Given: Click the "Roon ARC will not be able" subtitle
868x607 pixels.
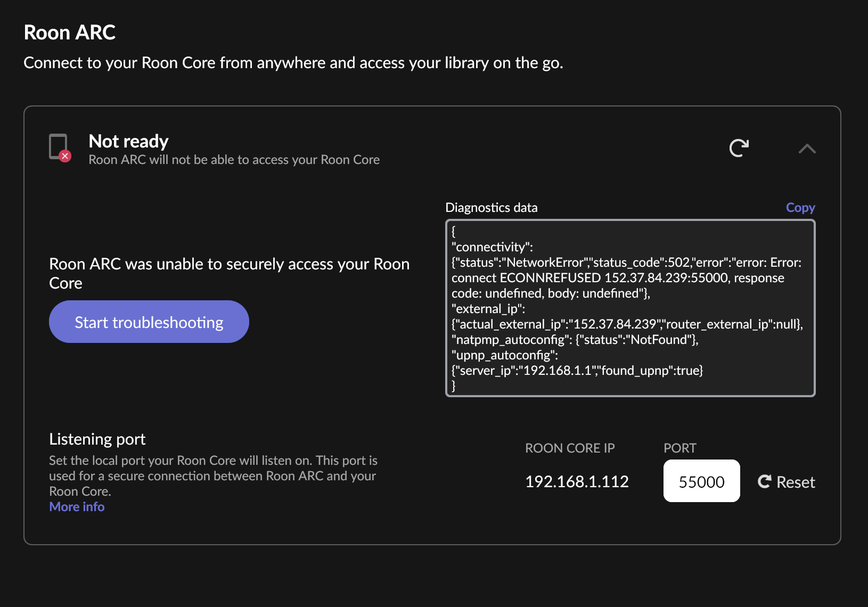Looking at the screenshot, I should (x=234, y=160).
